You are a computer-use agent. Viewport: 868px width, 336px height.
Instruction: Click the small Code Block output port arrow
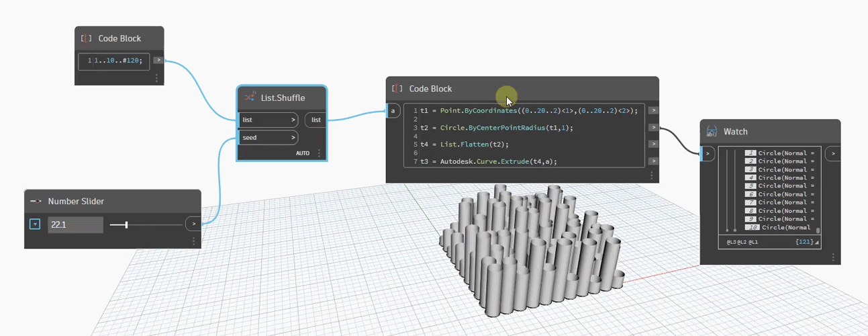tap(158, 60)
